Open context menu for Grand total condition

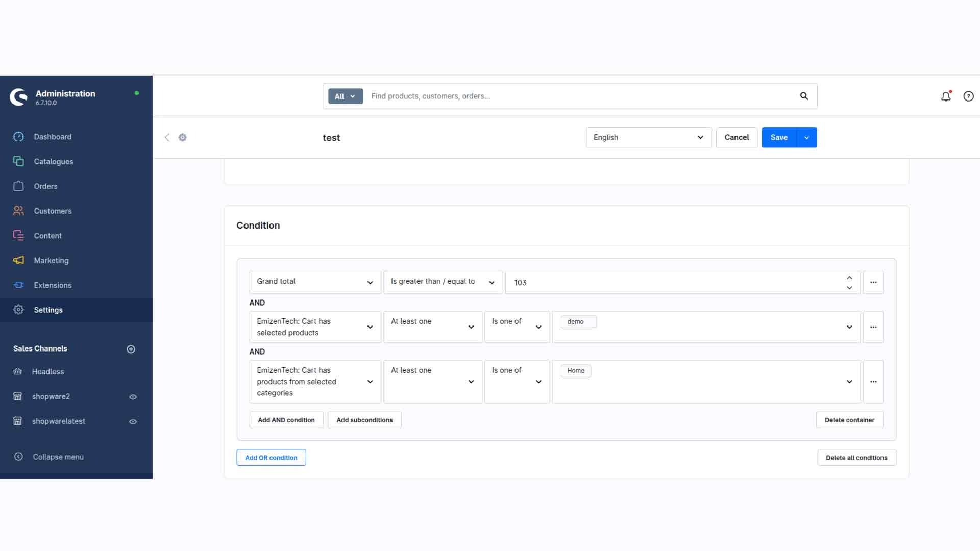click(873, 282)
